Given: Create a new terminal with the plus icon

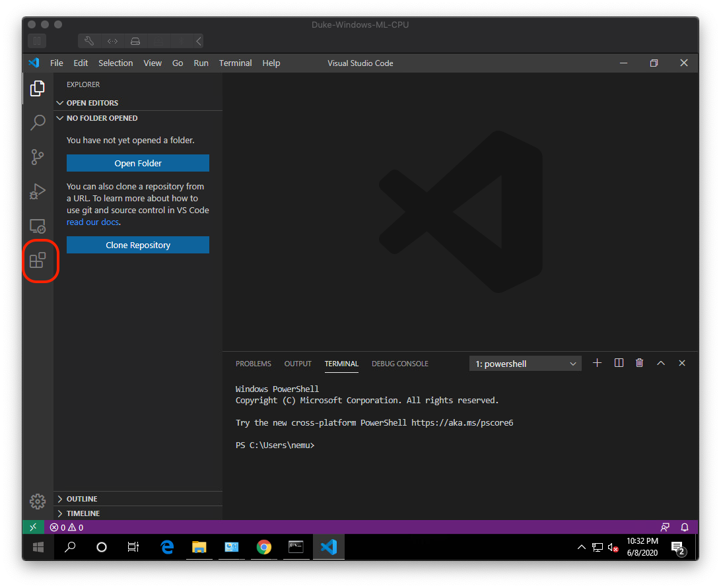Looking at the screenshot, I should (597, 362).
